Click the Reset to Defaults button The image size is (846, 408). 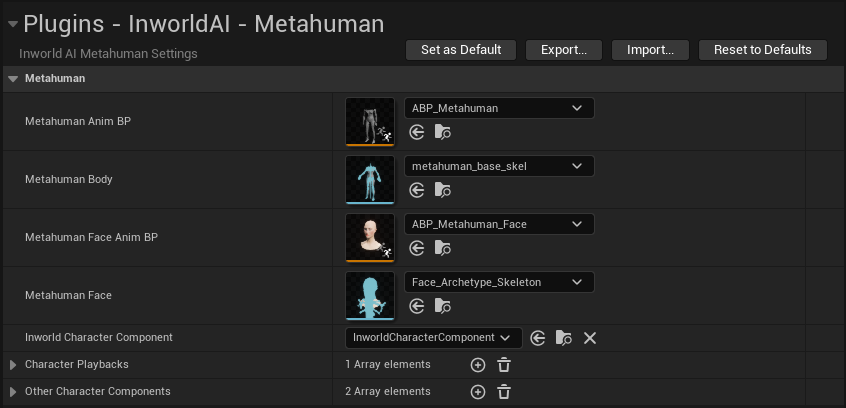[x=762, y=50]
